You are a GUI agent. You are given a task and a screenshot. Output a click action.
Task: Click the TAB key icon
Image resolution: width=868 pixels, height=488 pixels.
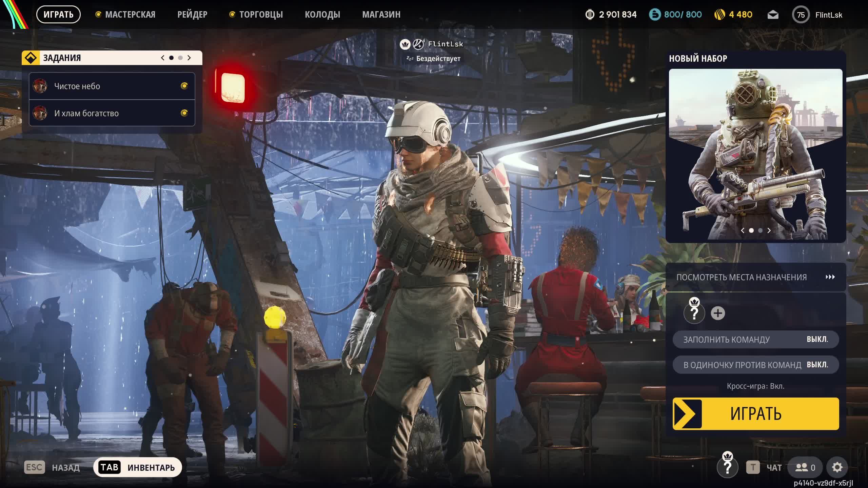[109, 467]
